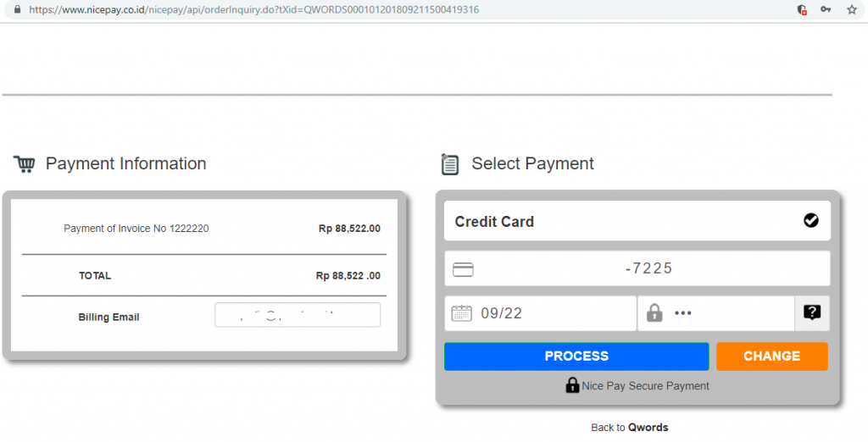Click the card number field ending -7225

click(648, 269)
